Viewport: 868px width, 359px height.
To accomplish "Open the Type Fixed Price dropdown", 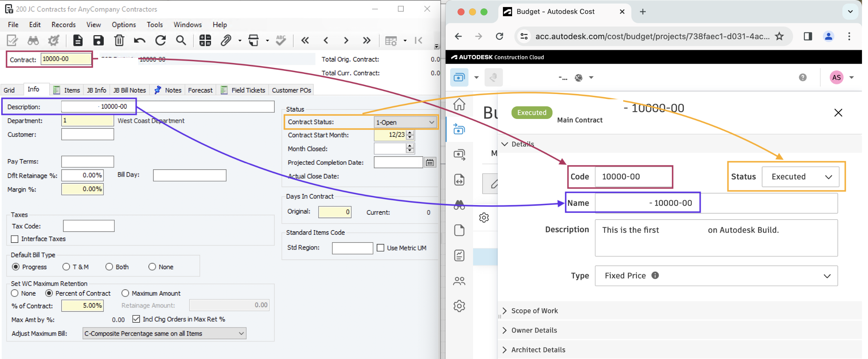I will coord(716,276).
